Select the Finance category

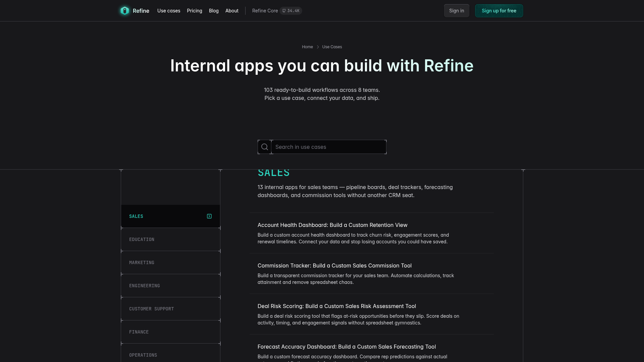tap(170, 332)
